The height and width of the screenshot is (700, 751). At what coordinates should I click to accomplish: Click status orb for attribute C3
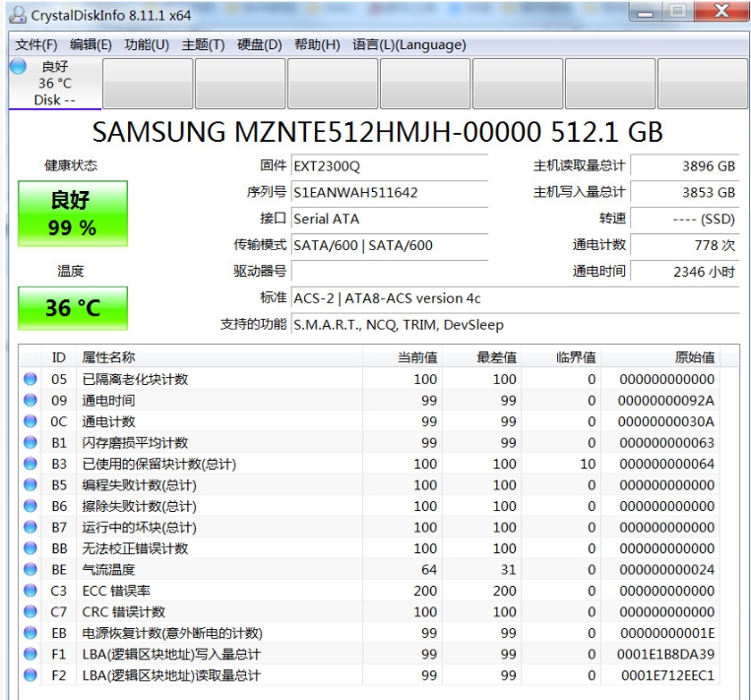(x=31, y=591)
